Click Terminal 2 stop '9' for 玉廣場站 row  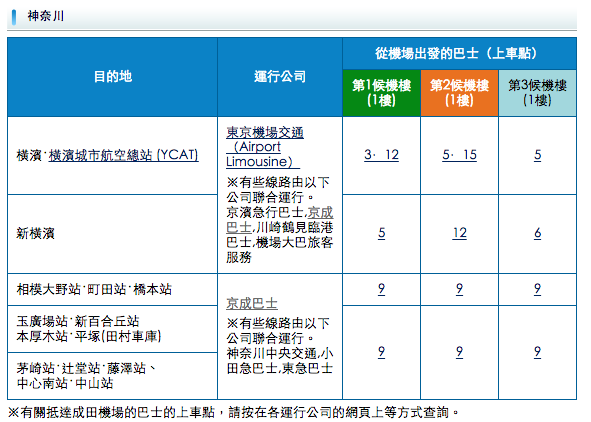(x=459, y=352)
